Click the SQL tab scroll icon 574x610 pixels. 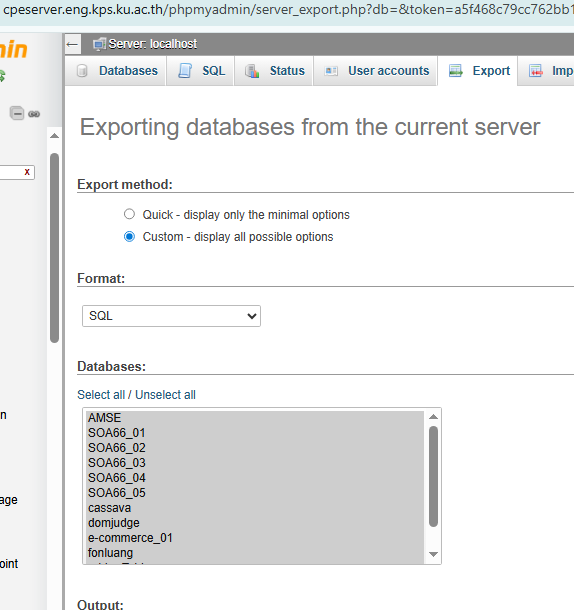[185, 71]
